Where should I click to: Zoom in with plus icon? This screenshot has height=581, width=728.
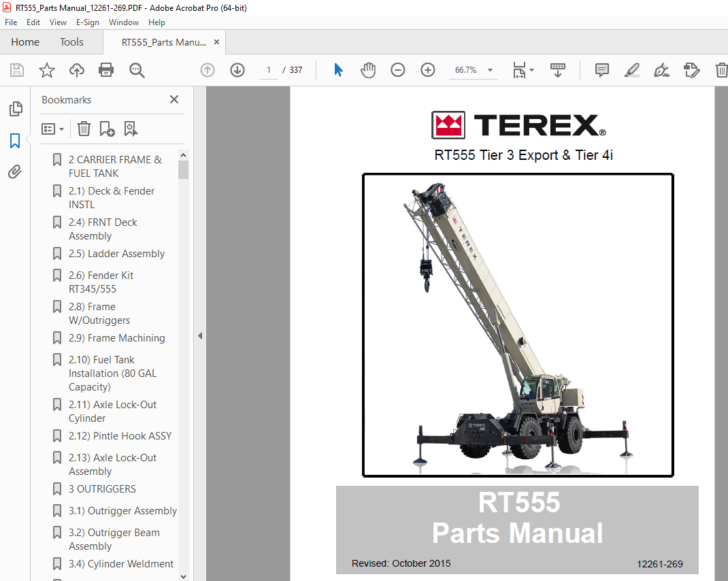(427, 70)
